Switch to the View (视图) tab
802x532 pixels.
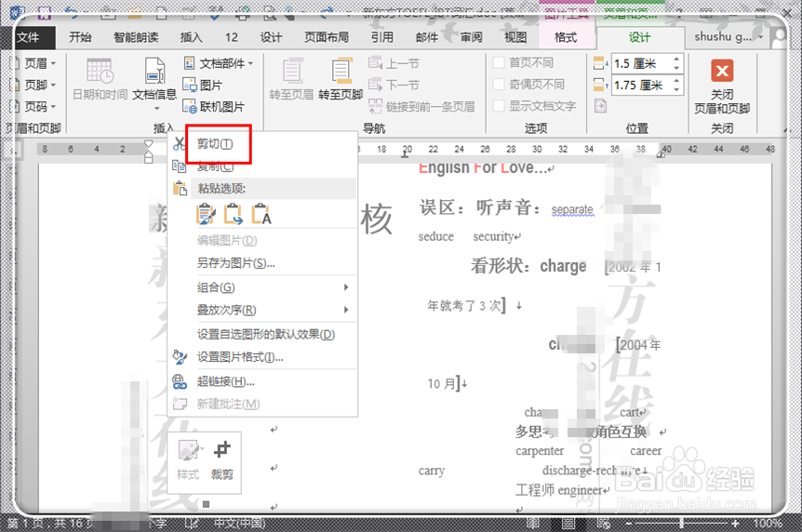[515, 37]
